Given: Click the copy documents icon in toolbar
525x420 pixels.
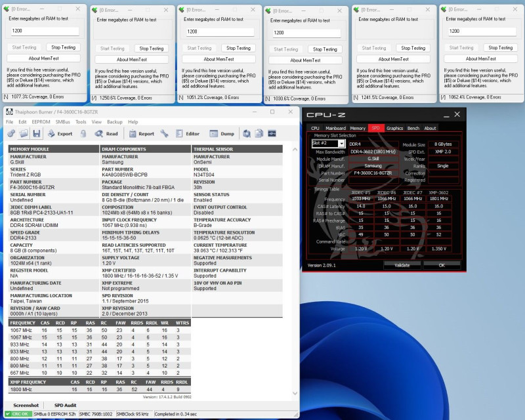Looking at the screenshot, I should pyautogui.click(x=259, y=134).
